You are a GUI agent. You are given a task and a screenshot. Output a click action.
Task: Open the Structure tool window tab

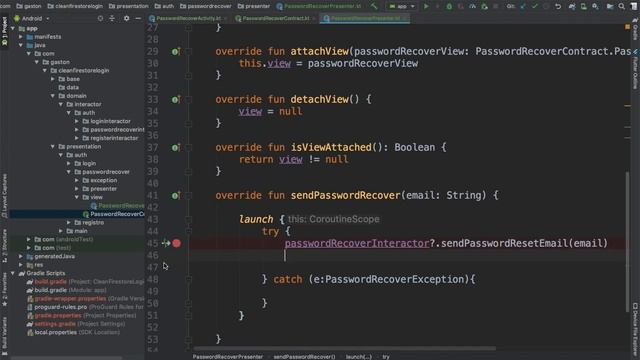click(x=4, y=245)
